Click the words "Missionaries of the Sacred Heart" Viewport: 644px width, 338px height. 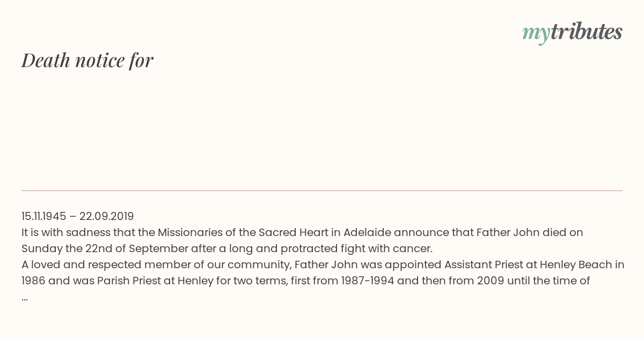click(x=243, y=232)
